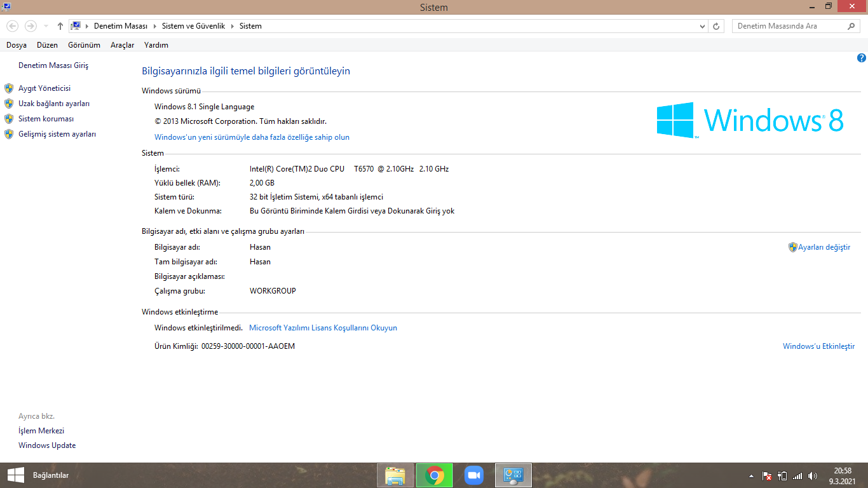
Task: Click the WORKGROUP value
Action: [273, 291]
